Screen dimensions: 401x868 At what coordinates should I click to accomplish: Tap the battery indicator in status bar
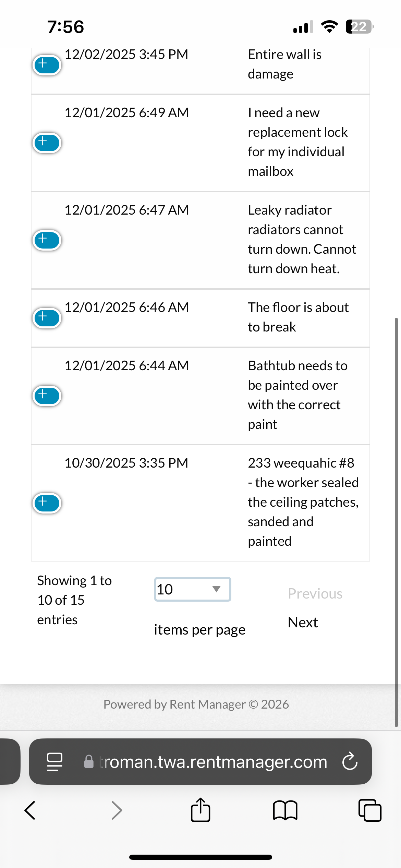[x=359, y=26]
